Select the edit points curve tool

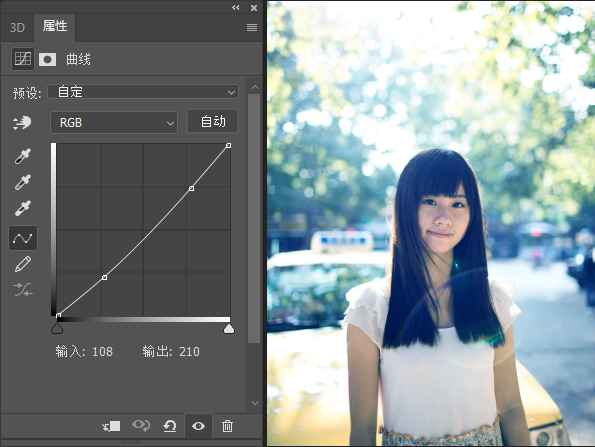click(23, 238)
